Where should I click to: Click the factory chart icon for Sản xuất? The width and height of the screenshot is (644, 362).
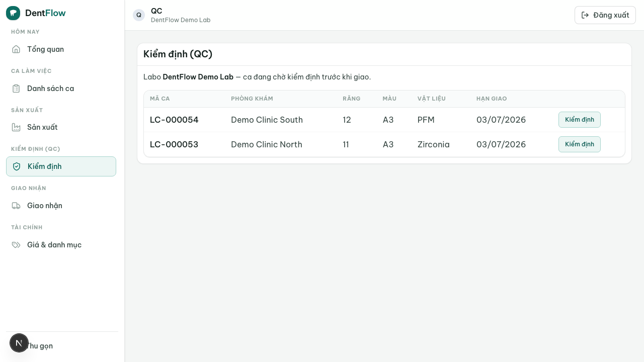tap(16, 127)
